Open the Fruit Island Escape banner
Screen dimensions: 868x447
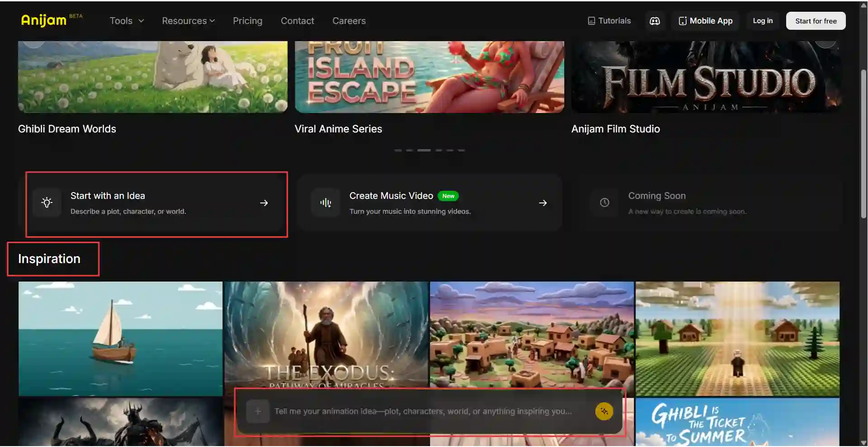pos(429,77)
